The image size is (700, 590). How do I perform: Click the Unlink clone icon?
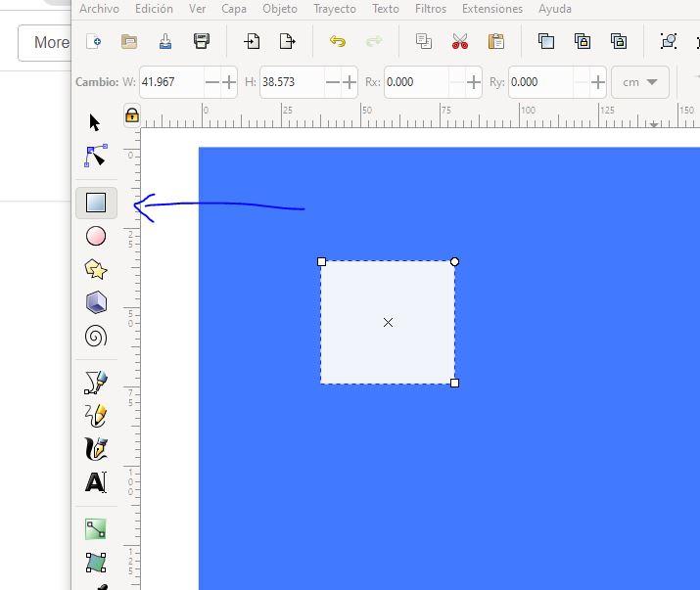pyautogui.click(x=619, y=41)
